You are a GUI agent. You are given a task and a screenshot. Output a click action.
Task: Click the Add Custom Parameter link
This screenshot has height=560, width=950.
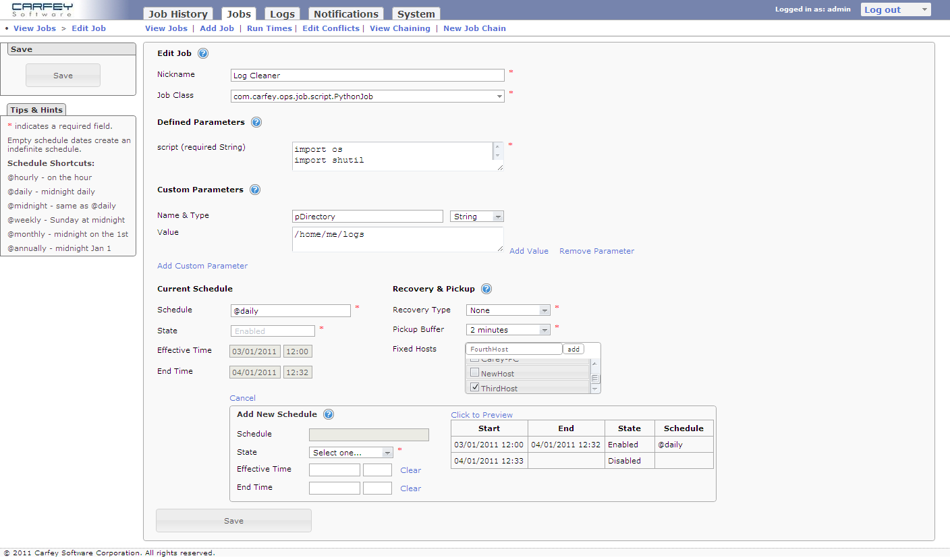pos(202,266)
